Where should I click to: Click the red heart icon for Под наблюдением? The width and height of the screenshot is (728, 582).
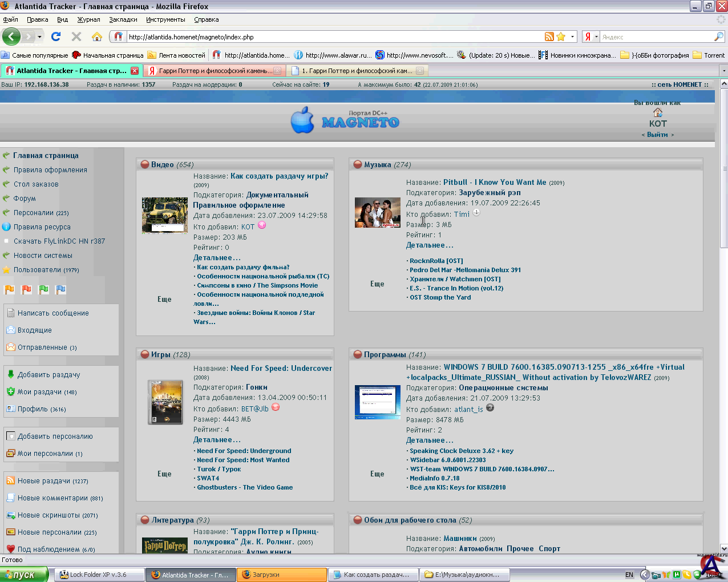[10, 549]
